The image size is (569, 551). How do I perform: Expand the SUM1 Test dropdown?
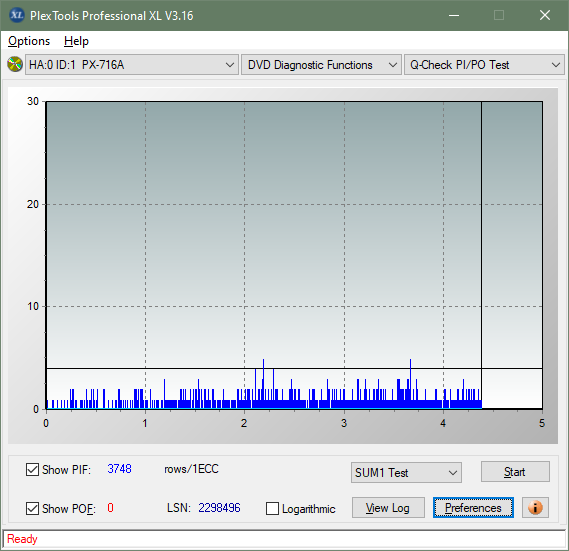click(406, 472)
